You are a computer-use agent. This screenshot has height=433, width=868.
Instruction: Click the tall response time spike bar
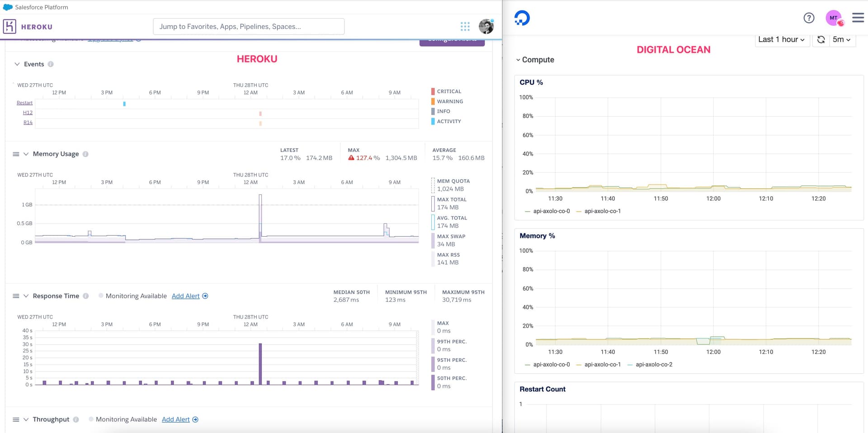click(x=260, y=364)
